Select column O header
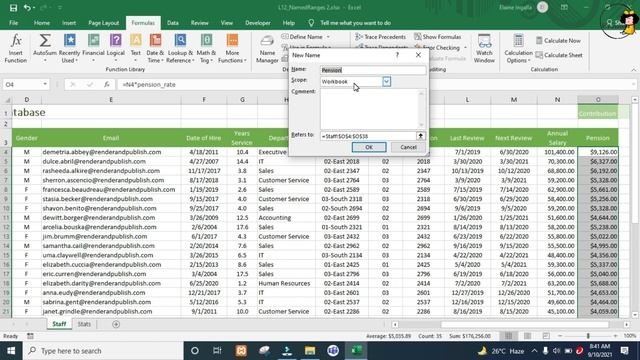 click(598, 100)
